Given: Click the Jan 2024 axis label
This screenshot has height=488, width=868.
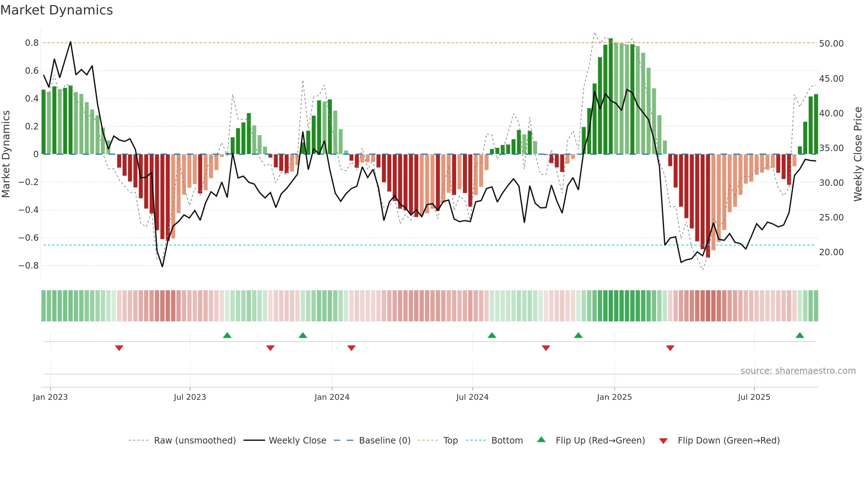Looking at the screenshot, I should pos(332,397).
